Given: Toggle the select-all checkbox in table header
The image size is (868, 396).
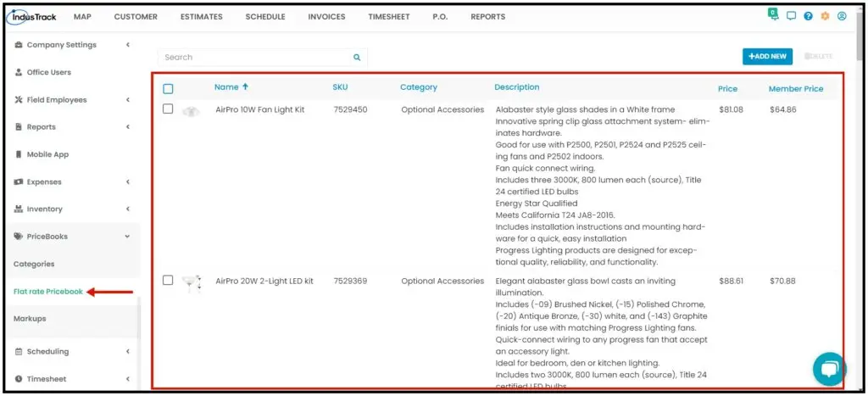Looking at the screenshot, I should click(x=169, y=89).
